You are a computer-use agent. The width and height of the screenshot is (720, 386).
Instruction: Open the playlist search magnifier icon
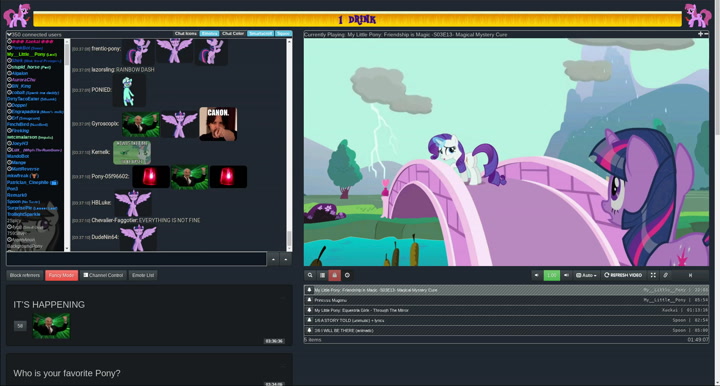click(310, 275)
